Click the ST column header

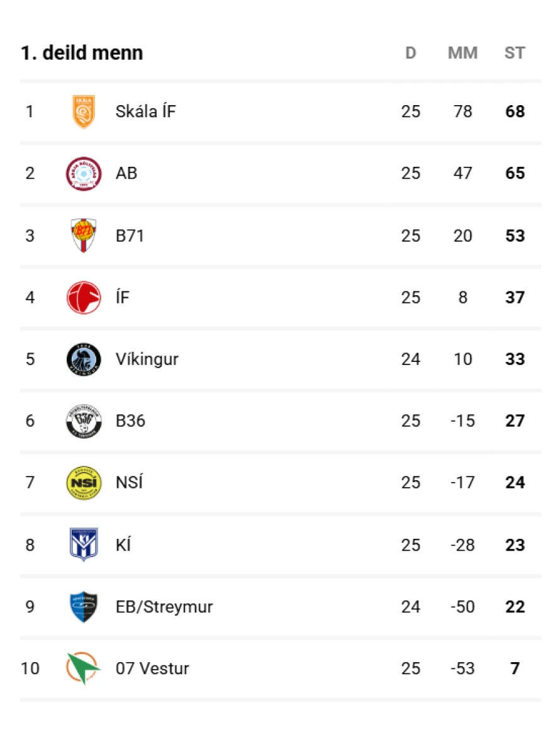point(514,53)
